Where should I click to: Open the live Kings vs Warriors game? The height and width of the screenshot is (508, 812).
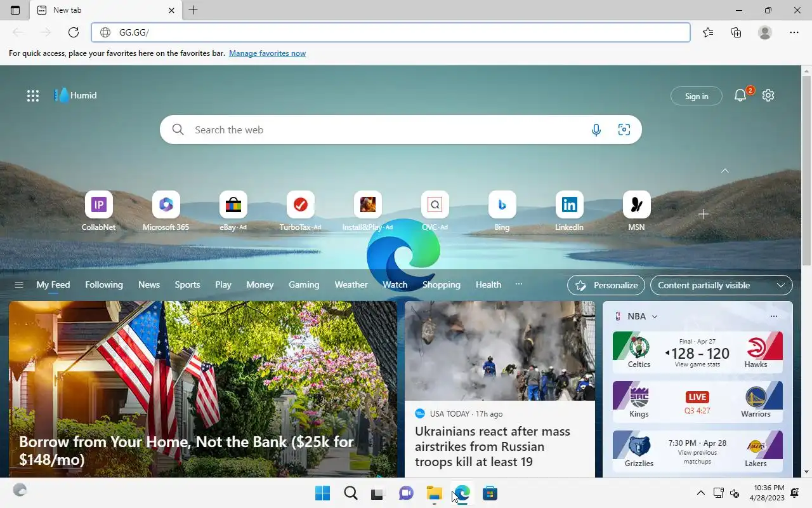point(698,402)
